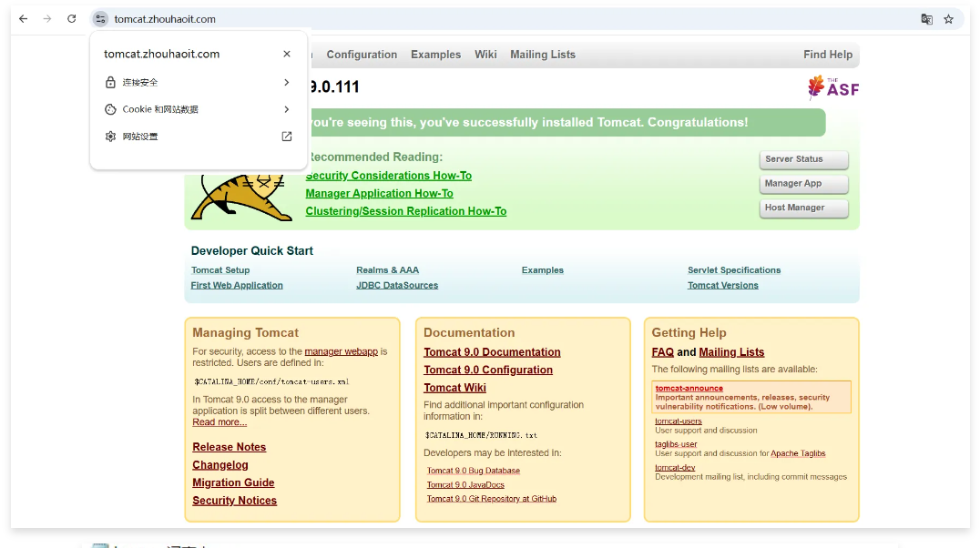Viewport: 980px width, 548px height.
Task: Open the Configuration nav item
Action: 362,55
